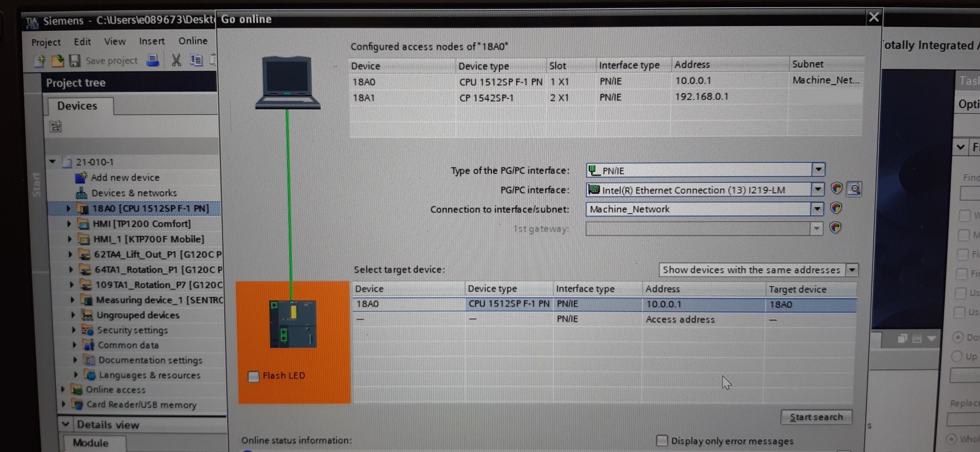Click the Add new device icon
Screen dimensions: 980x452
click(x=81, y=177)
